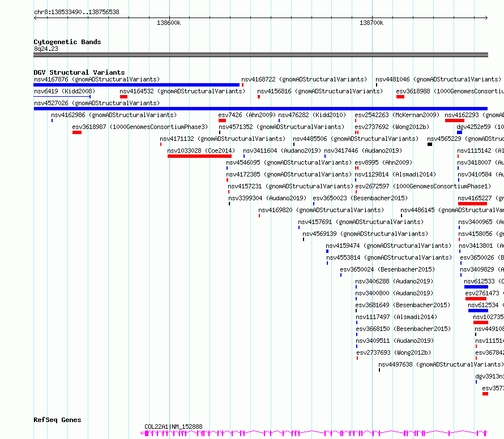Click label nsv4164532 (gnomADStructuralVariants)

pos(182,91)
